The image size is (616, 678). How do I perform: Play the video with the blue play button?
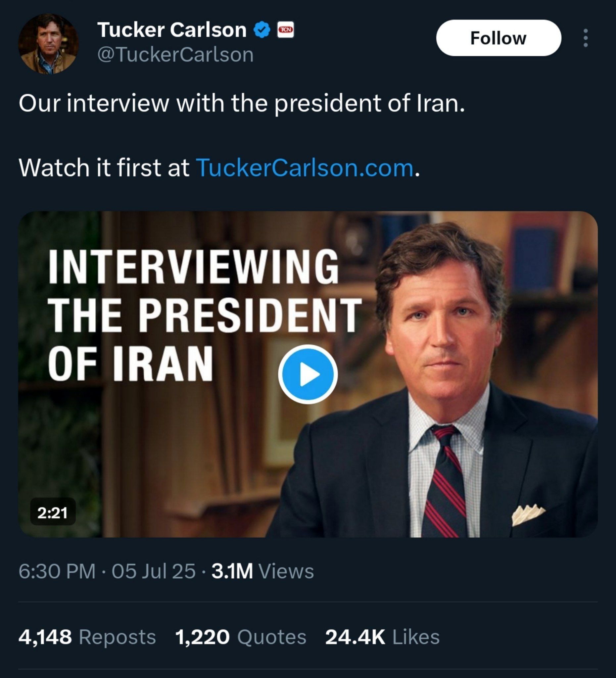tap(308, 374)
